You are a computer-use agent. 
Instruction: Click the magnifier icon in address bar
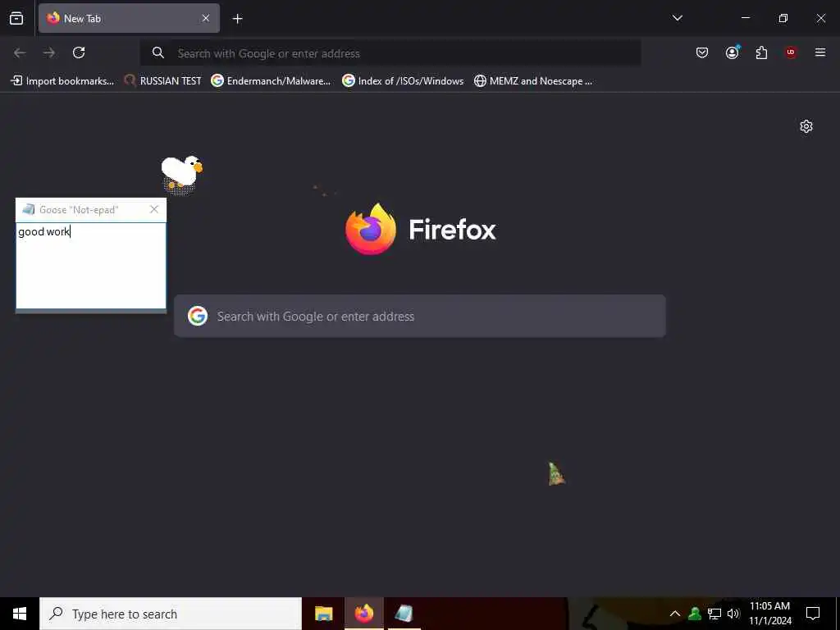pos(157,52)
